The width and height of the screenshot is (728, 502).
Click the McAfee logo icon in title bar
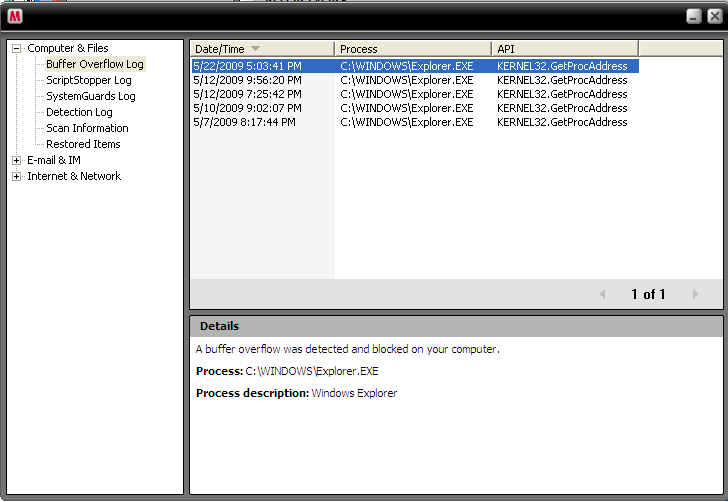pyautogui.click(x=15, y=16)
